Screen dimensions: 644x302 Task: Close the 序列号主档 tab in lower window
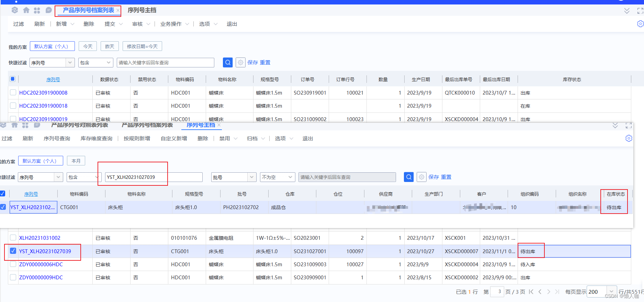(x=219, y=125)
